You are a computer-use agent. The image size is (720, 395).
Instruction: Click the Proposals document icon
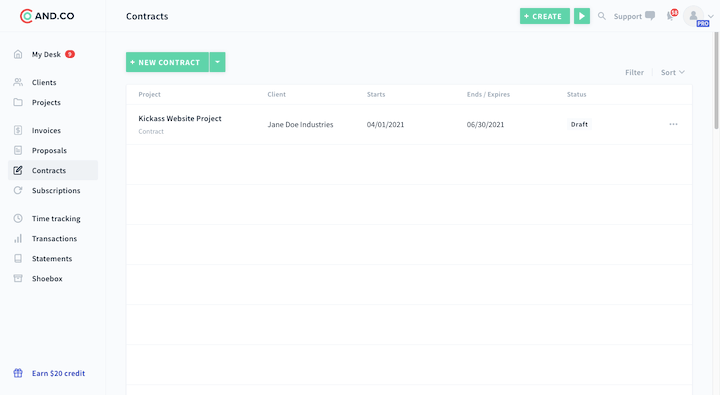pyautogui.click(x=18, y=150)
